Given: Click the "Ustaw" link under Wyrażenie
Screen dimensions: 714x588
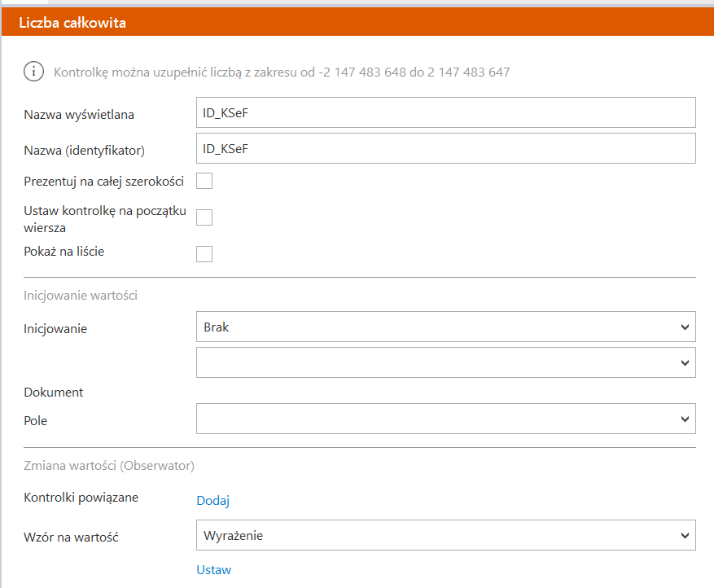Looking at the screenshot, I should (213, 570).
